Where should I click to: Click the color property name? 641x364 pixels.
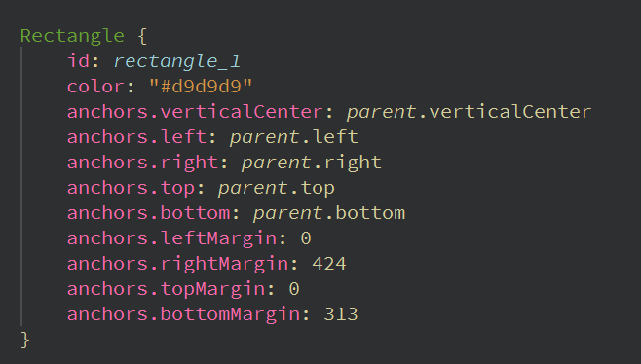tap(95, 87)
